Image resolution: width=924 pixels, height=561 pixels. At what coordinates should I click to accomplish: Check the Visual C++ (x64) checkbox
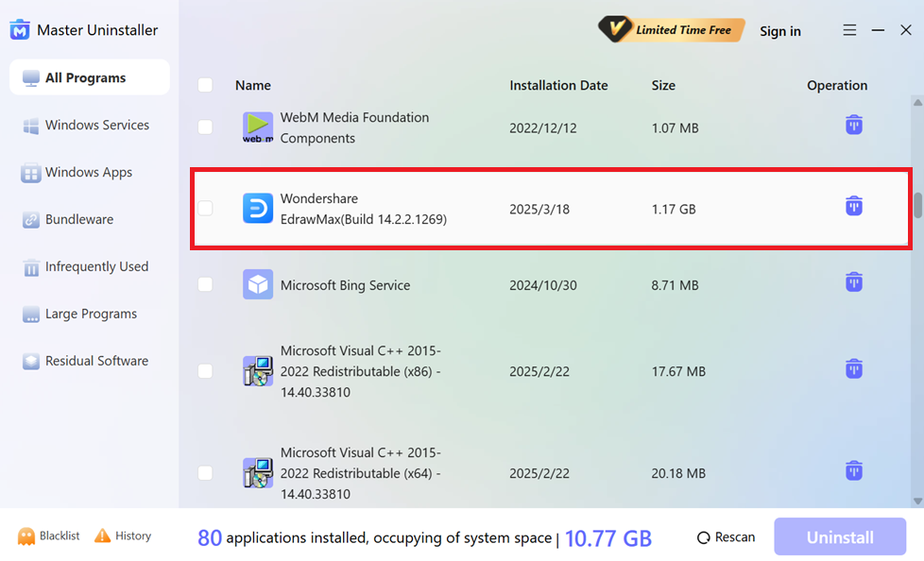(x=205, y=472)
